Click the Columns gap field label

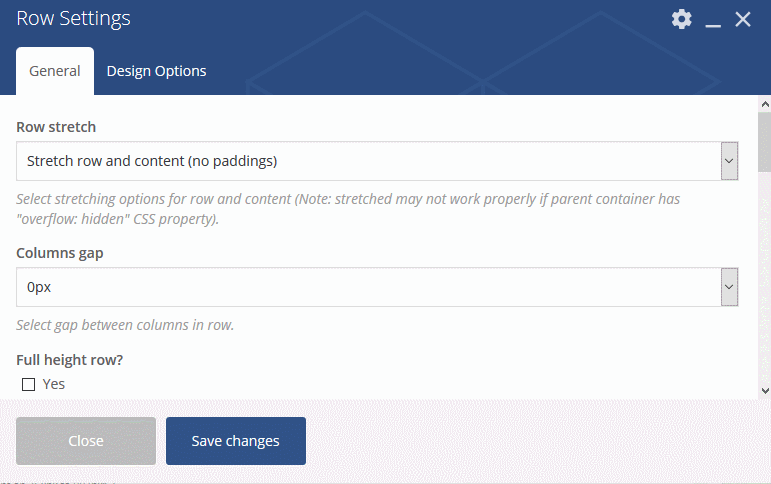[x=59, y=253]
